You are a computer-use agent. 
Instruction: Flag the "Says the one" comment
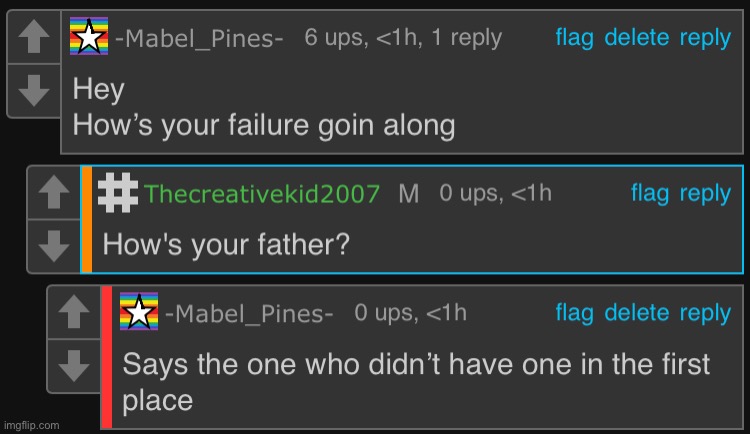click(x=574, y=313)
